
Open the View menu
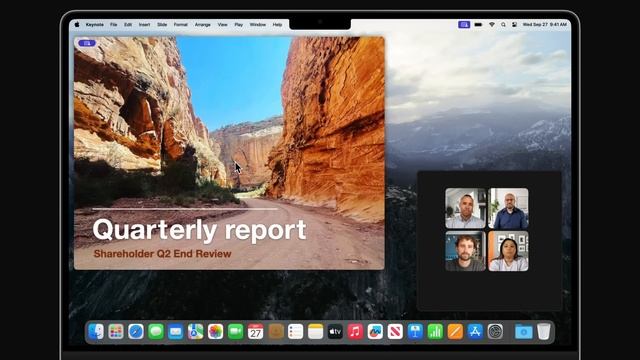[222, 24]
